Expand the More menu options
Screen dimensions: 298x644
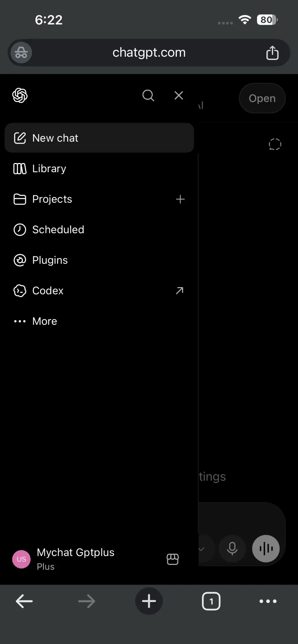[99, 321]
